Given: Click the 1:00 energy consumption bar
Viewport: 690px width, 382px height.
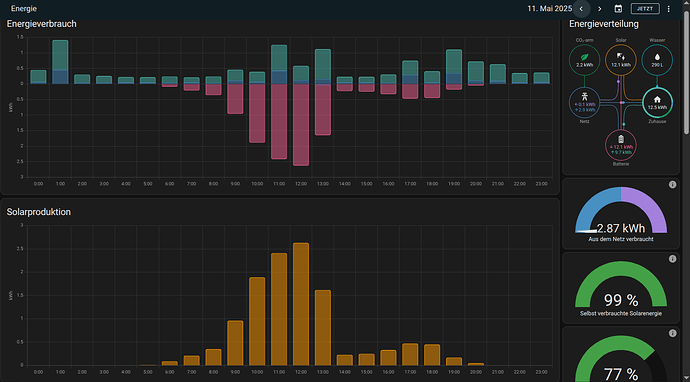Looking at the screenshot, I should point(60,62).
